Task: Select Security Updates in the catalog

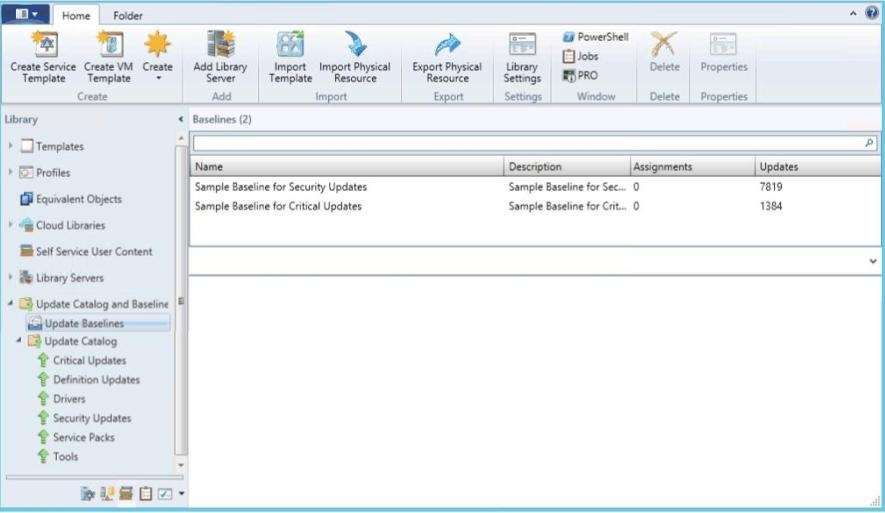Action: pyautogui.click(x=92, y=418)
